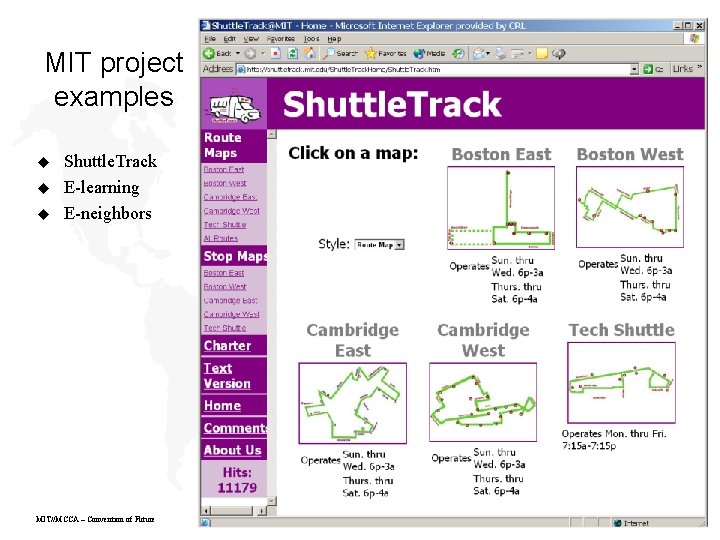Screen dimensions: 720x540
Task: Open the Comments link in sidebar
Action: [235, 428]
